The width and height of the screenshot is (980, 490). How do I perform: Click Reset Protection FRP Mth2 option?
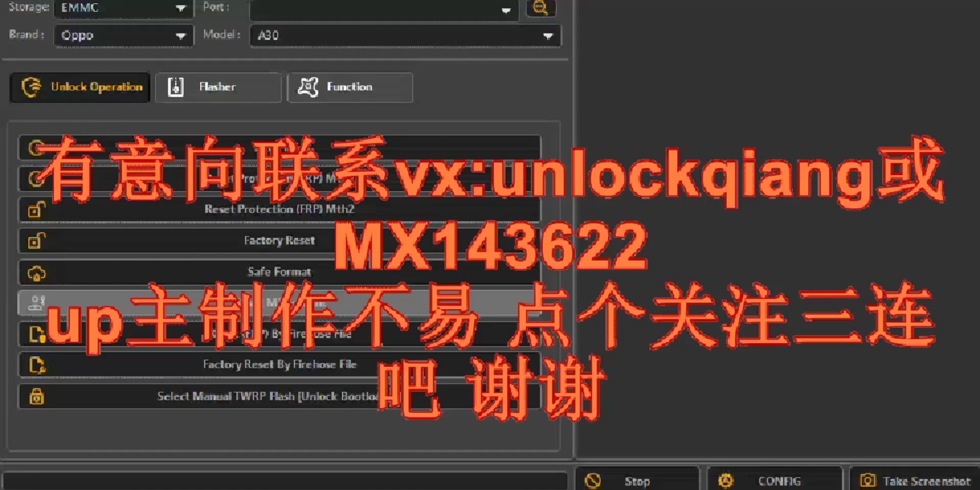pyautogui.click(x=279, y=209)
